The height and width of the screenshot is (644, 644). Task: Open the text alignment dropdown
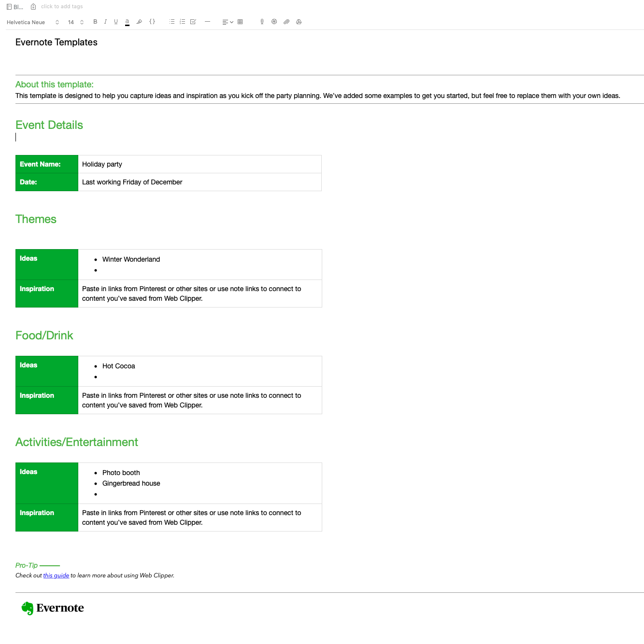pyautogui.click(x=228, y=22)
